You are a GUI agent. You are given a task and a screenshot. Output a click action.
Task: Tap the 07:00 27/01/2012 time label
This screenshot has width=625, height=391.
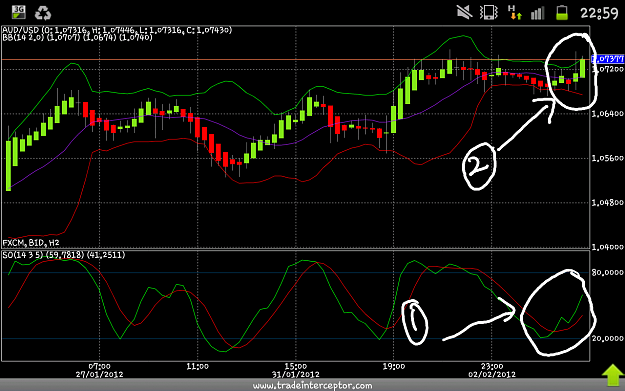click(99, 370)
